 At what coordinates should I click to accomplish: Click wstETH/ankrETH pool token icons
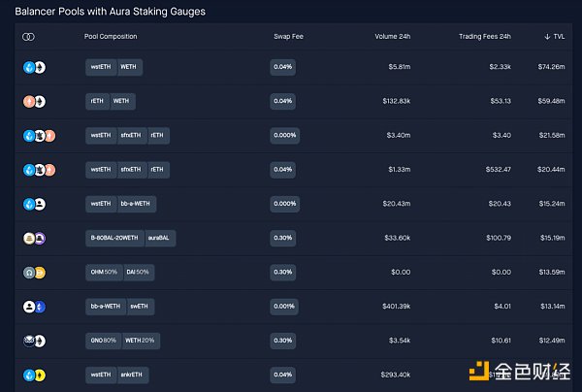(34, 375)
